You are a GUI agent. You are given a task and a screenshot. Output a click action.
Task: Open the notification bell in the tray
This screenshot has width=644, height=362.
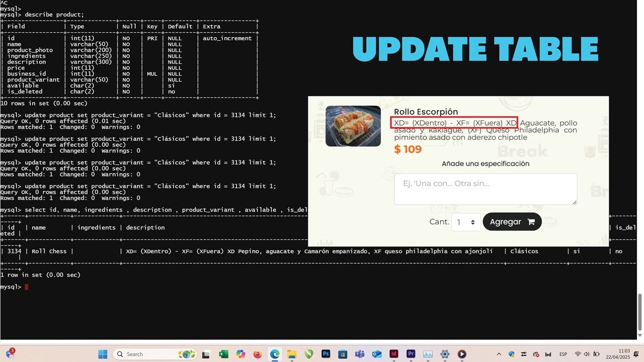pyautogui.click(x=637, y=354)
